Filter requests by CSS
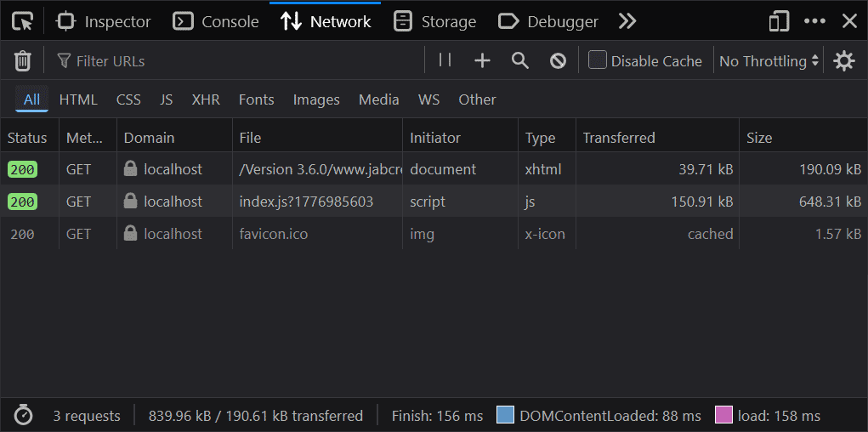This screenshot has height=432, width=868. tap(128, 99)
